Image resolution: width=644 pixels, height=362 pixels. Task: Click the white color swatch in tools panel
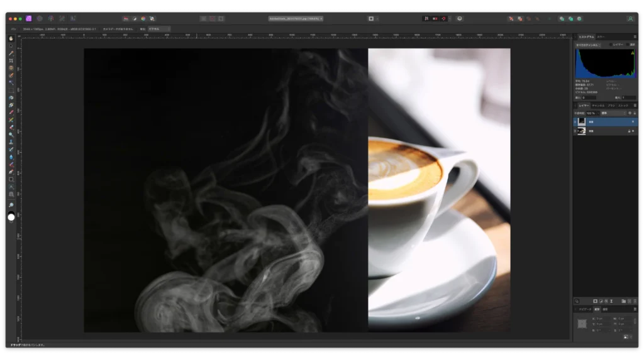tap(11, 217)
